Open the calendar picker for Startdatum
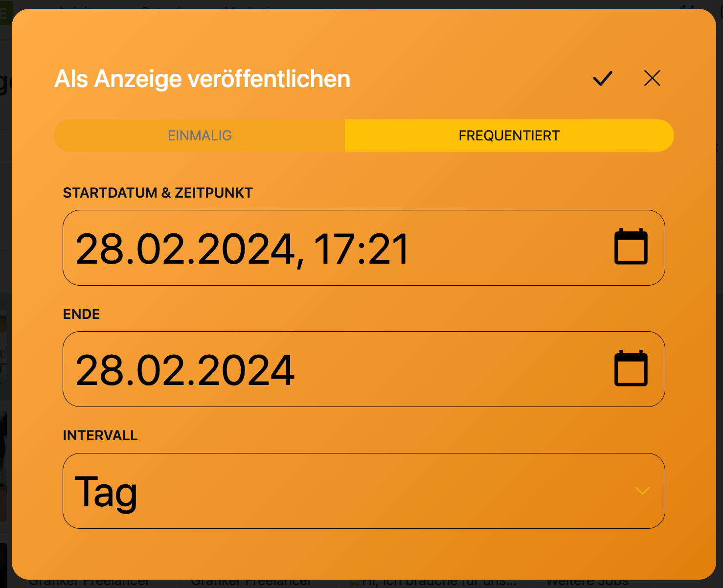 [631, 247]
